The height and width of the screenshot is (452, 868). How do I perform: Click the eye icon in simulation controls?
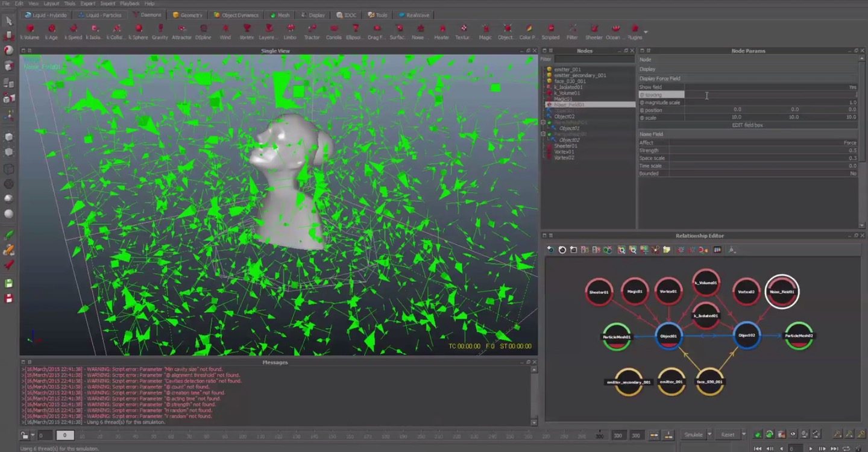(x=793, y=434)
